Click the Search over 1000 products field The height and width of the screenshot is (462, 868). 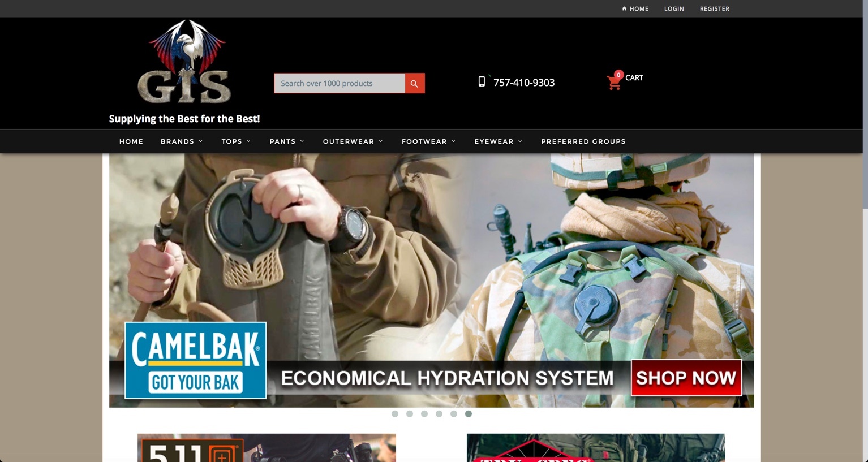click(340, 83)
